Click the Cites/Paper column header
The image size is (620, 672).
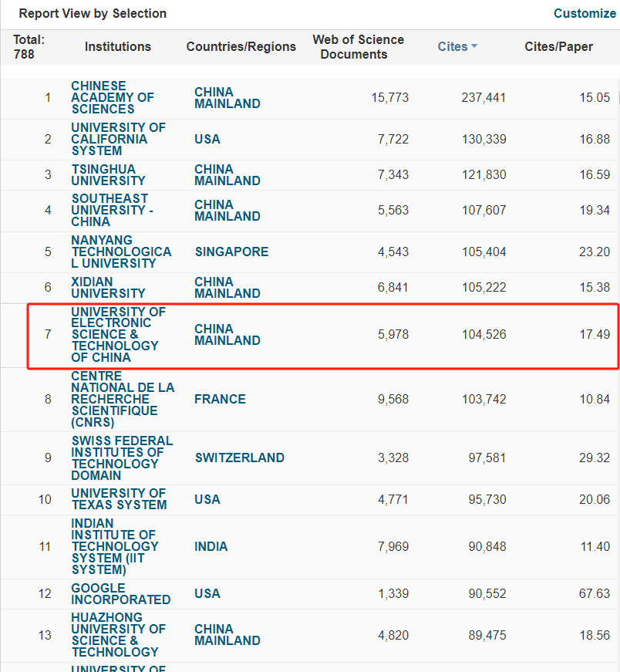pos(558,46)
